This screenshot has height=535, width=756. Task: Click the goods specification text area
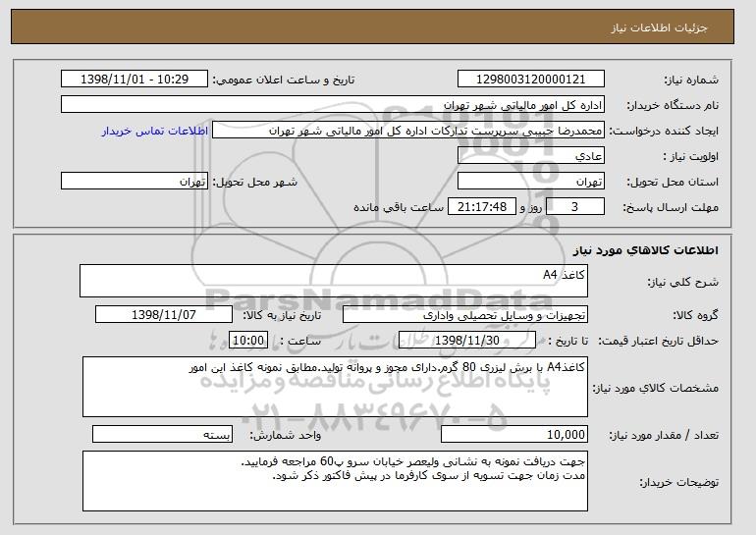(x=335, y=387)
